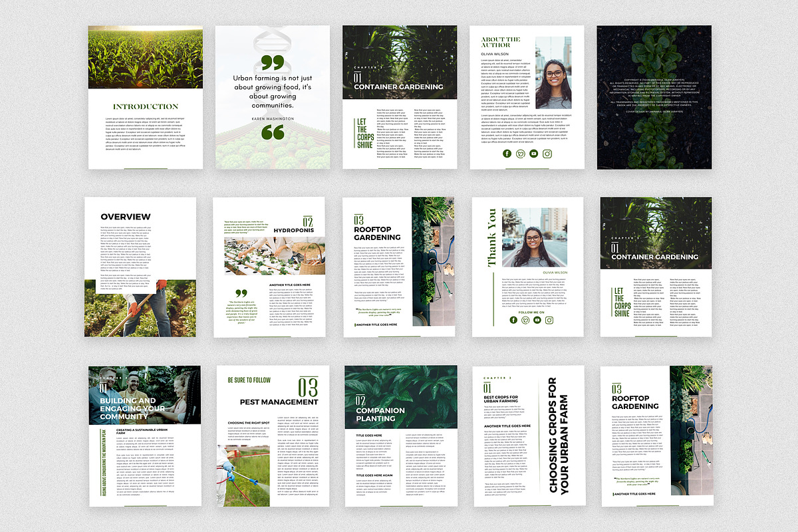This screenshot has width=798, height=532.
Task: Click author portrait on Thank You page
Action: click(534, 237)
